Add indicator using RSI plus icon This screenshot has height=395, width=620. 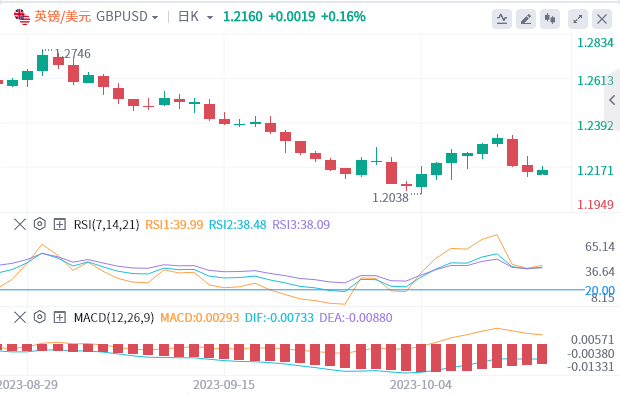point(60,225)
